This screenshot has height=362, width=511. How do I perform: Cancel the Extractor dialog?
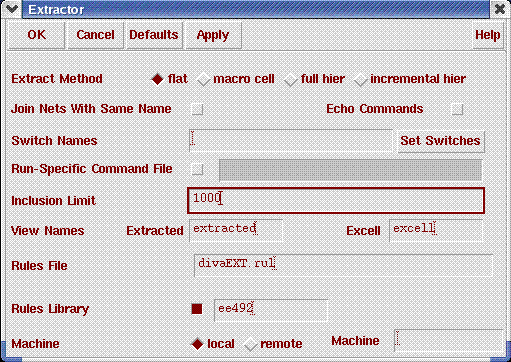(x=95, y=35)
